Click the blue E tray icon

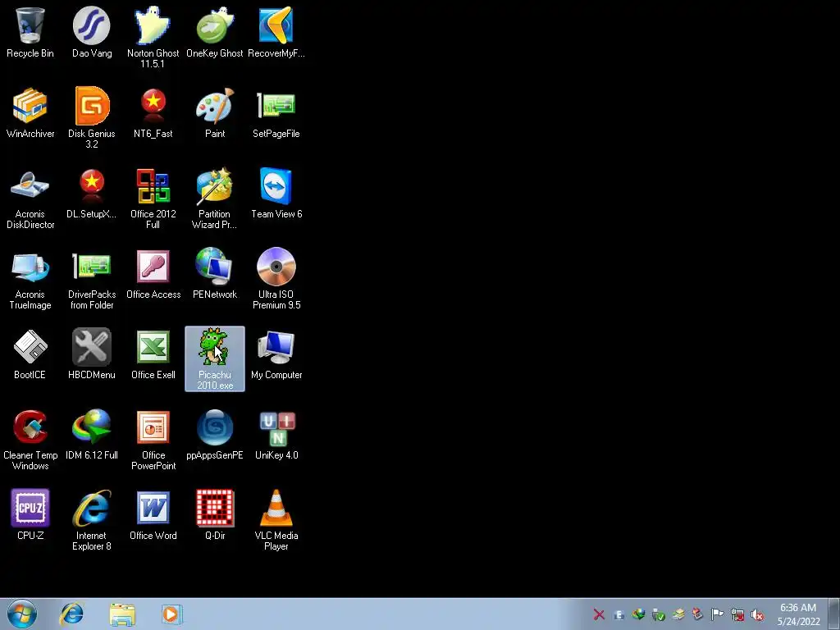click(619, 615)
